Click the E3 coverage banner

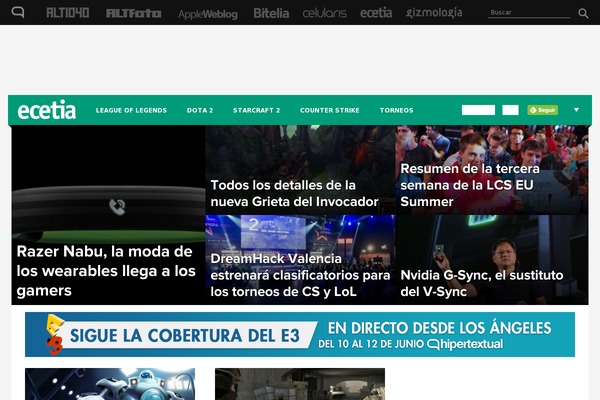(x=300, y=335)
